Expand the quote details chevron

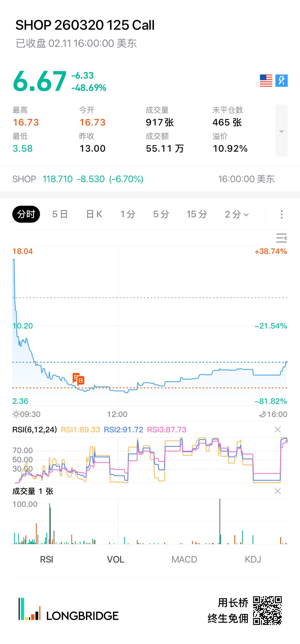click(281, 131)
